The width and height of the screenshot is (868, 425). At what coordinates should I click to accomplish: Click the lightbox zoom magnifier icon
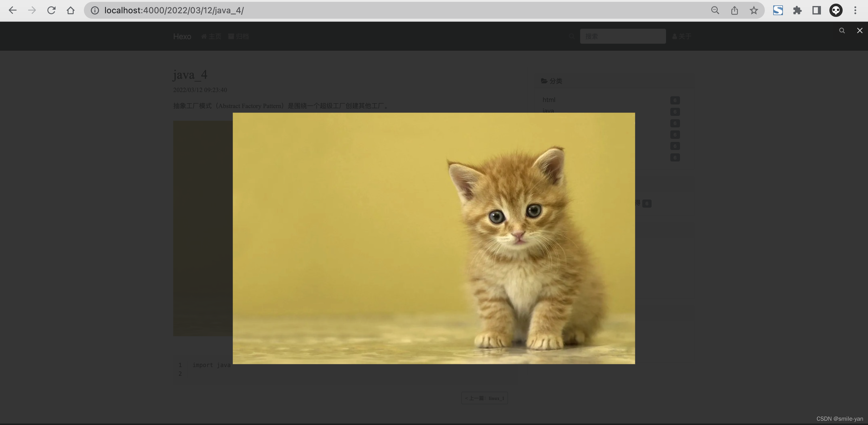click(842, 31)
